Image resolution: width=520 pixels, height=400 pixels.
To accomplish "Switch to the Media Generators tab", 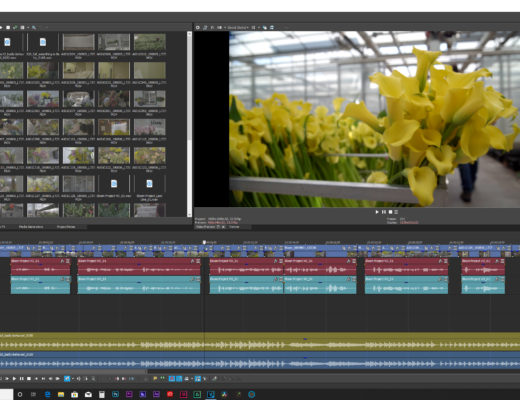I will (31, 227).
